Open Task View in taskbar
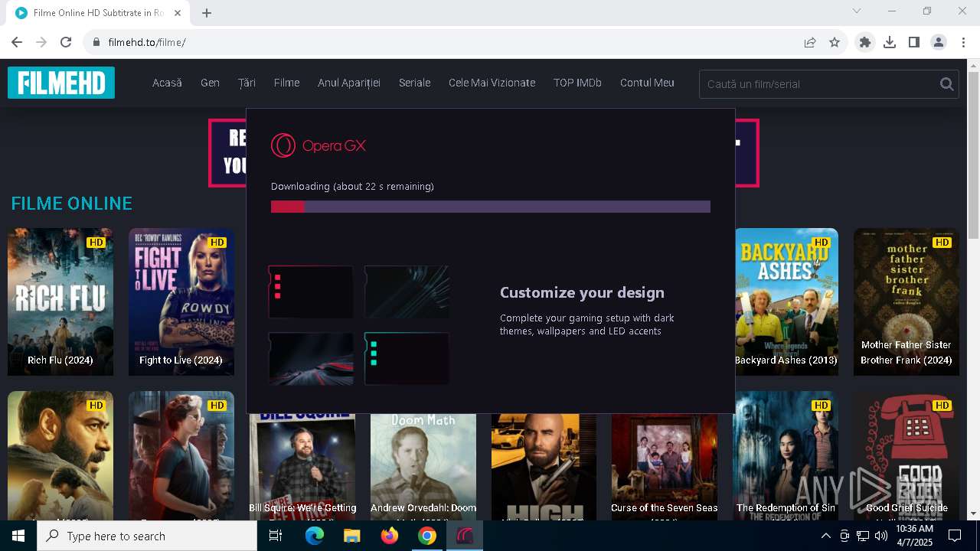This screenshot has width=980, height=551. pyautogui.click(x=276, y=536)
